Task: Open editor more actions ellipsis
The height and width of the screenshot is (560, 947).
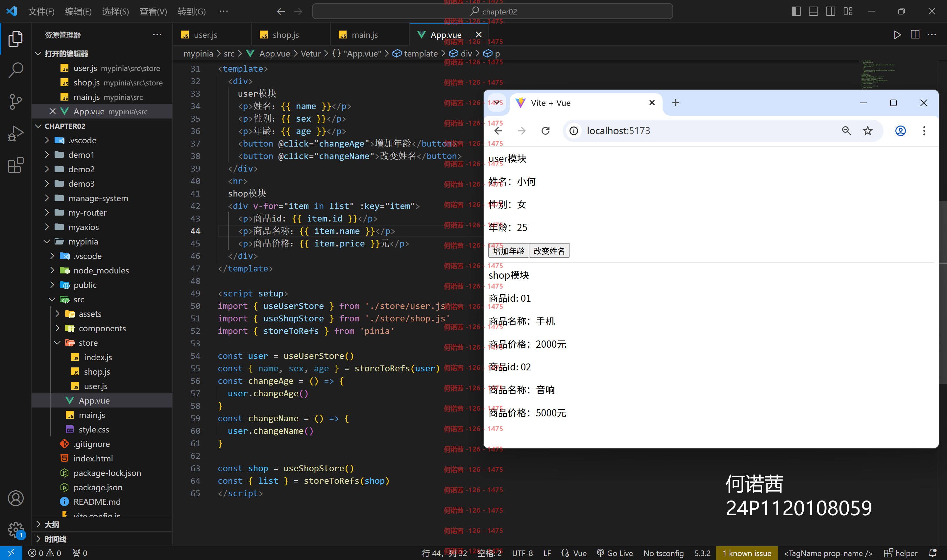Action: point(932,35)
